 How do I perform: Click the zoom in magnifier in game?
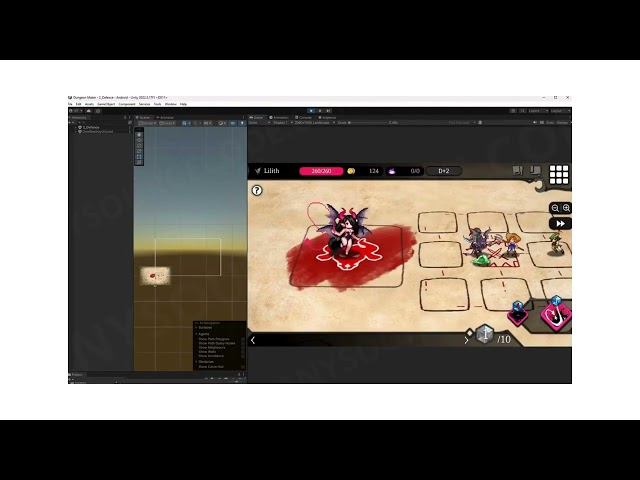coord(567,208)
